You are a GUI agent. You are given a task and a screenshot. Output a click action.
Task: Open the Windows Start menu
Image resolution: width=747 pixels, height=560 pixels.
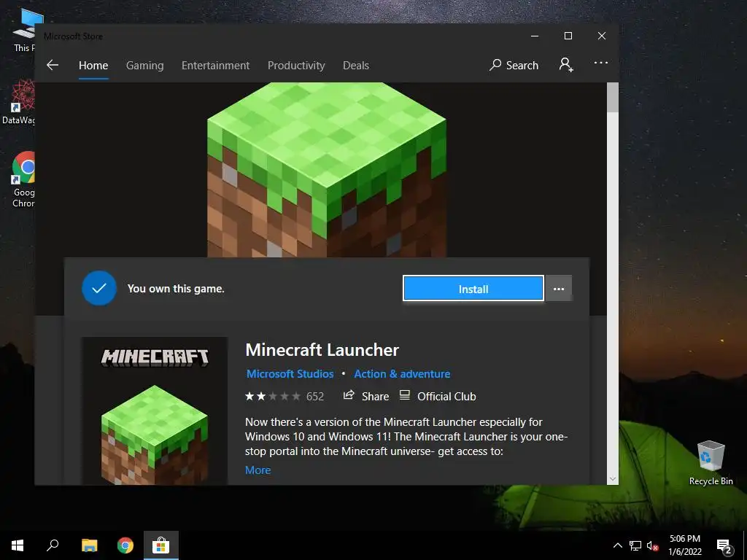click(x=18, y=545)
